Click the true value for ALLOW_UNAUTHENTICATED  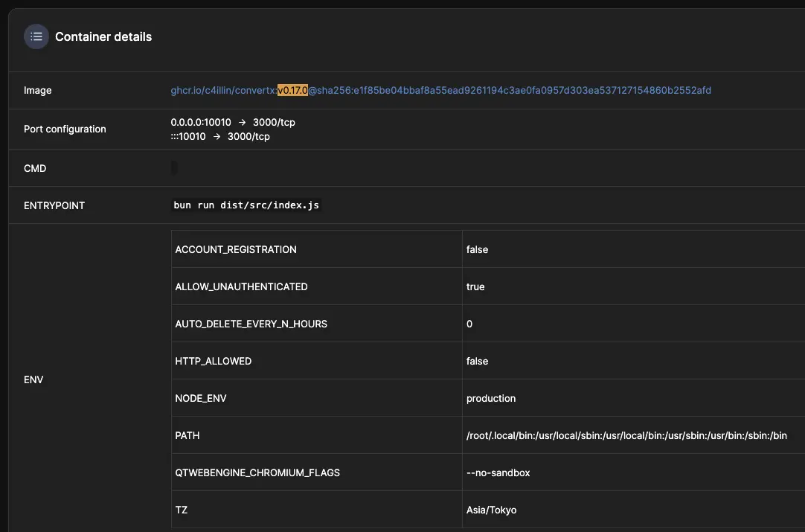(x=475, y=286)
